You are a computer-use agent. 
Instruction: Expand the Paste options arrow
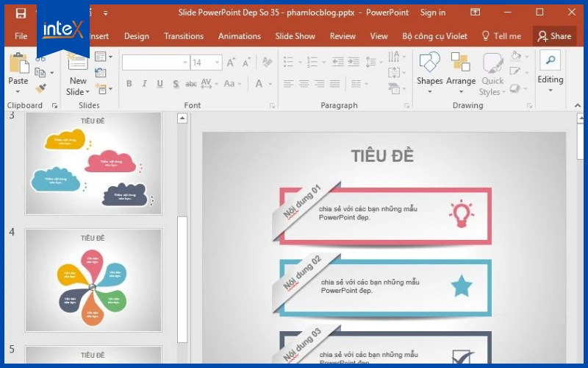[18, 91]
